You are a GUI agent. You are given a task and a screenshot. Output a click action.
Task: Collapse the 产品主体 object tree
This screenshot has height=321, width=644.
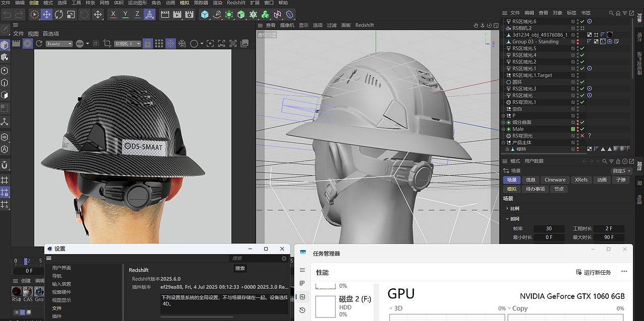click(503, 142)
